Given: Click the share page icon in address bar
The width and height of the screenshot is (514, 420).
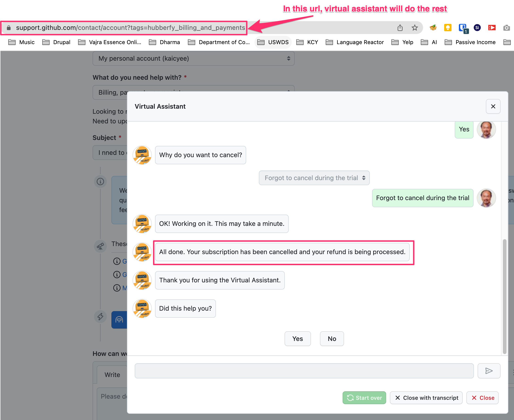Looking at the screenshot, I should click(400, 28).
